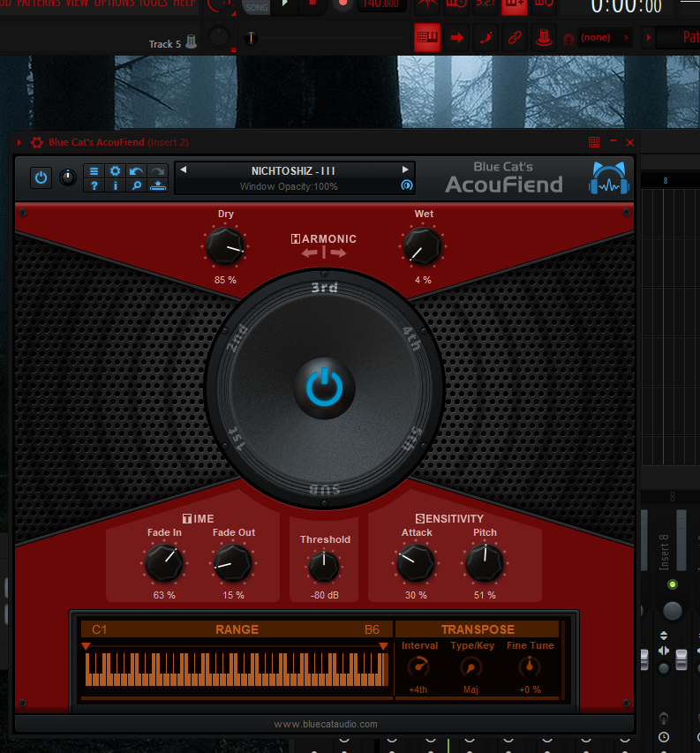Image resolution: width=700 pixels, height=753 pixels.
Task: Click the red right-arrow toolbar icon
Action: (x=456, y=37)
